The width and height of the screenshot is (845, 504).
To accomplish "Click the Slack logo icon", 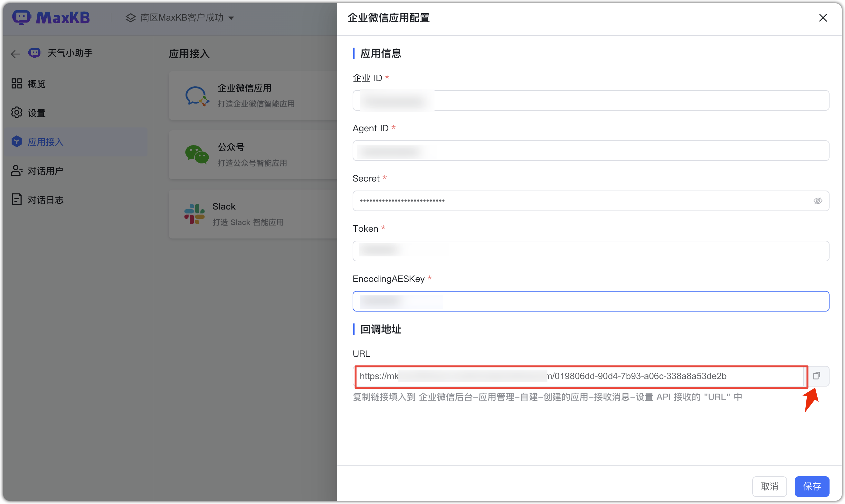I will tap(195, 214).
